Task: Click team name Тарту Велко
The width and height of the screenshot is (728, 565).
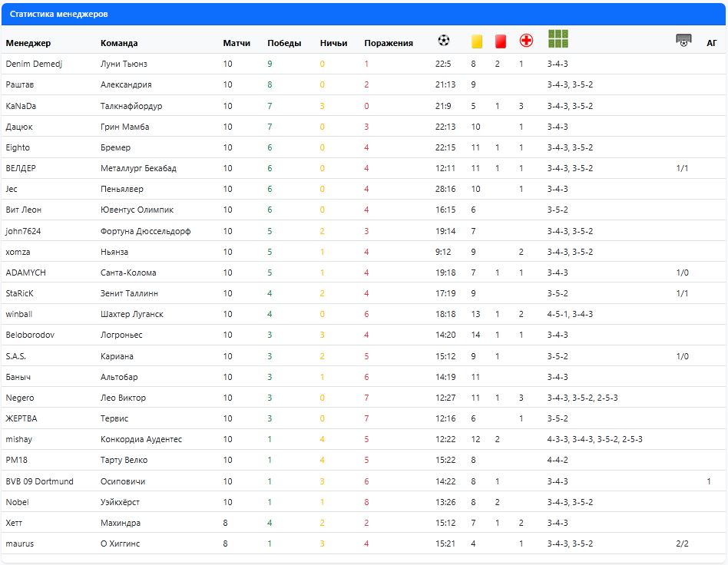Action: click(x=124, y=460)
